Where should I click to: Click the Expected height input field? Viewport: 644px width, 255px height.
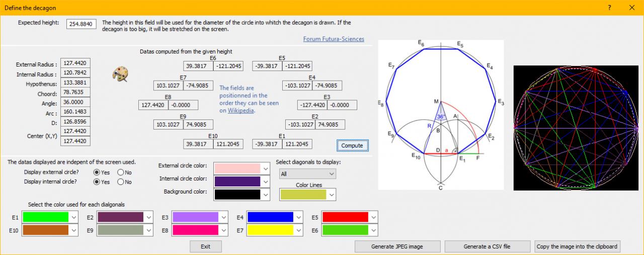pos(81,24)
